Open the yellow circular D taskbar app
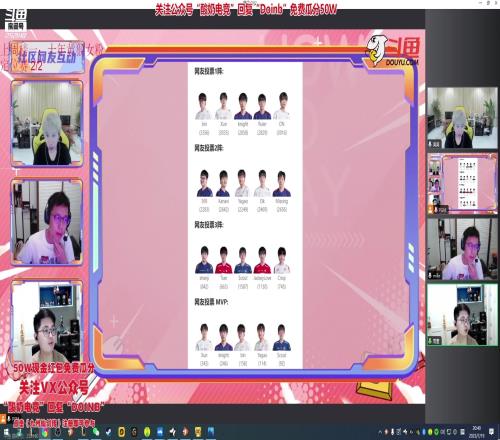The image size is (500, 440). click(122, 432)
